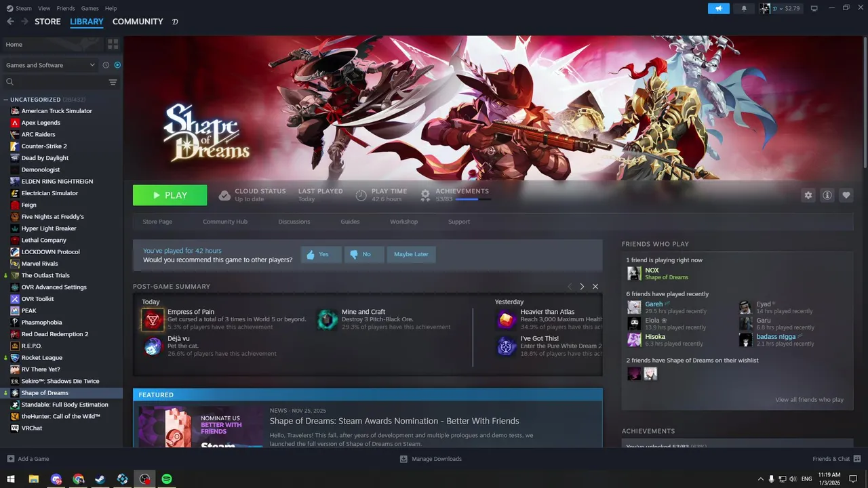Open the game settings gear icon

click(x=808, y=195)
